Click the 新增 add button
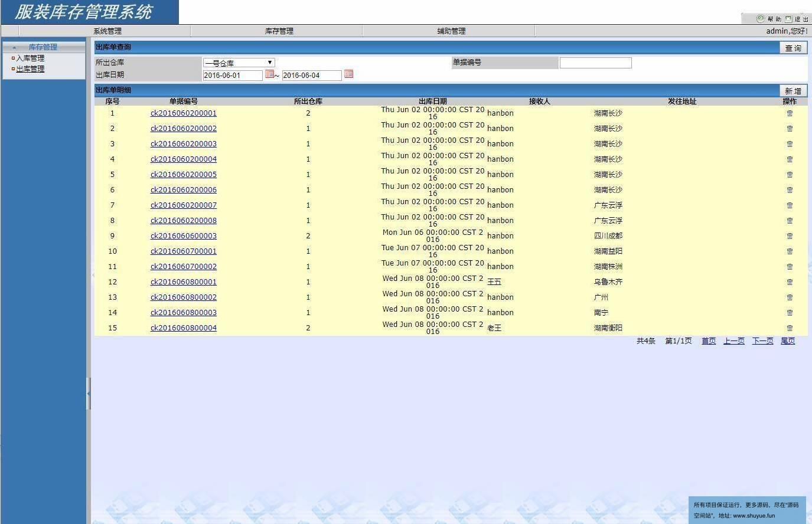Viewport: 812px width, 524px height. coord(793,91)
